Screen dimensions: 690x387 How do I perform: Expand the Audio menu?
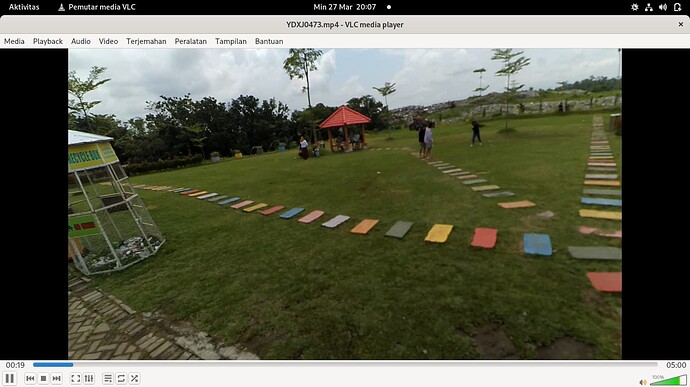pos(81,41)
